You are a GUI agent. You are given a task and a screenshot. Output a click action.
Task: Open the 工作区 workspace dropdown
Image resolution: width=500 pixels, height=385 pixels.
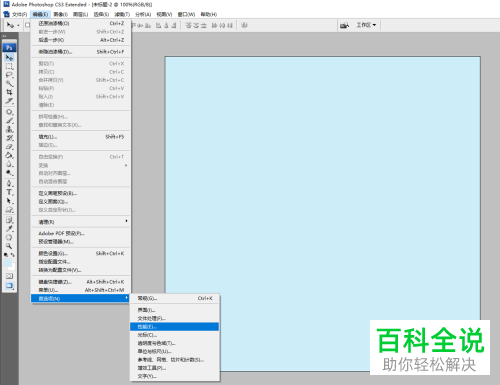(x=366, y=25)
